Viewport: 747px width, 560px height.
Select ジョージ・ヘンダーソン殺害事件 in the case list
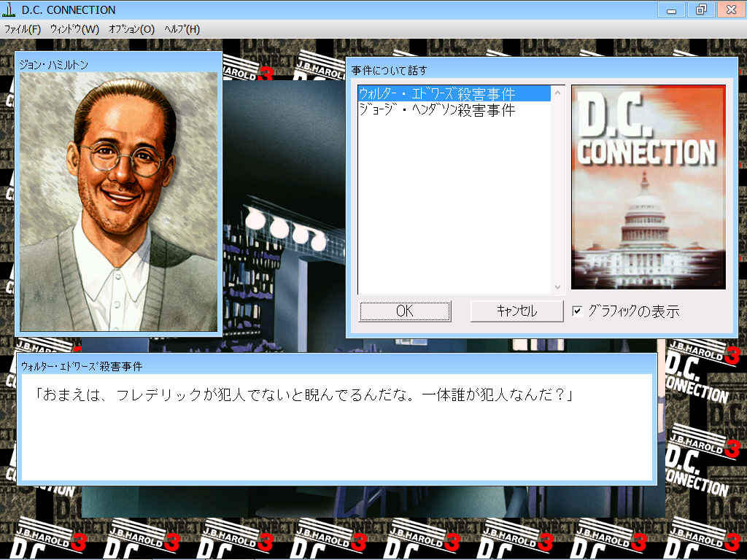(454, 110)
